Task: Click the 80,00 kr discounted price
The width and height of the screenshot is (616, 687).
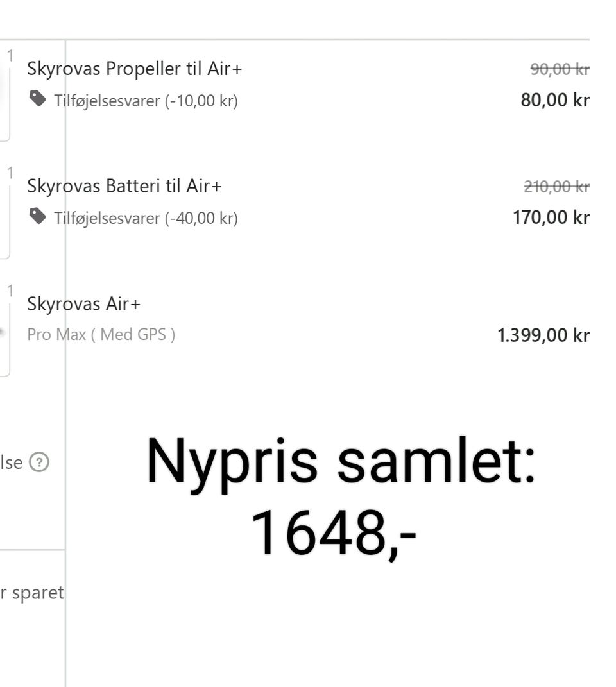Action: click(555, 100)
